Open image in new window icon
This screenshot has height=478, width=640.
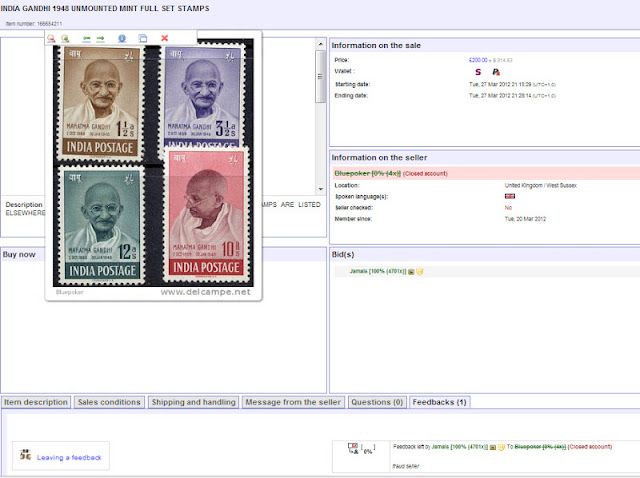click(x=142, y=38)
